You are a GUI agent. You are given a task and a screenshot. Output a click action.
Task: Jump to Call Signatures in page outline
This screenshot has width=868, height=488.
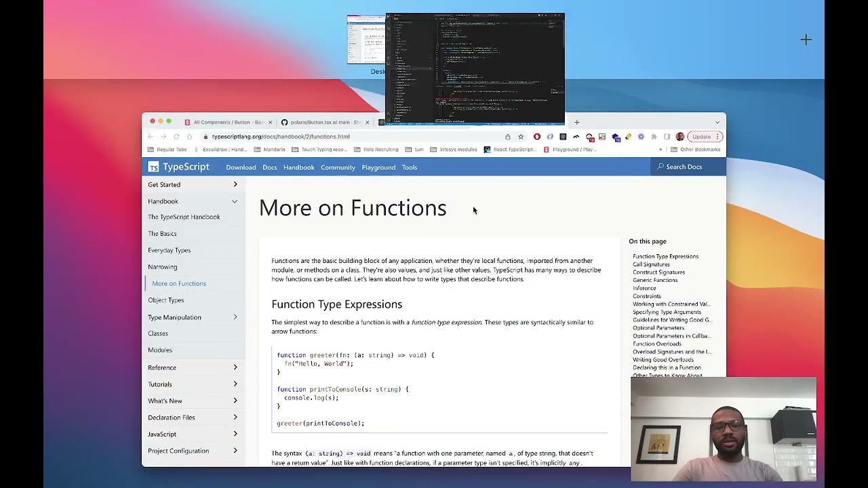tap(651, 264)
